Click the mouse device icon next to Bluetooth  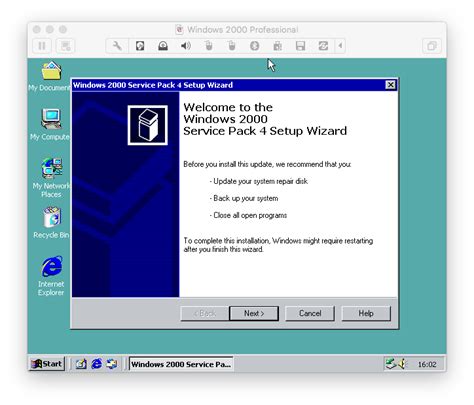232,46
